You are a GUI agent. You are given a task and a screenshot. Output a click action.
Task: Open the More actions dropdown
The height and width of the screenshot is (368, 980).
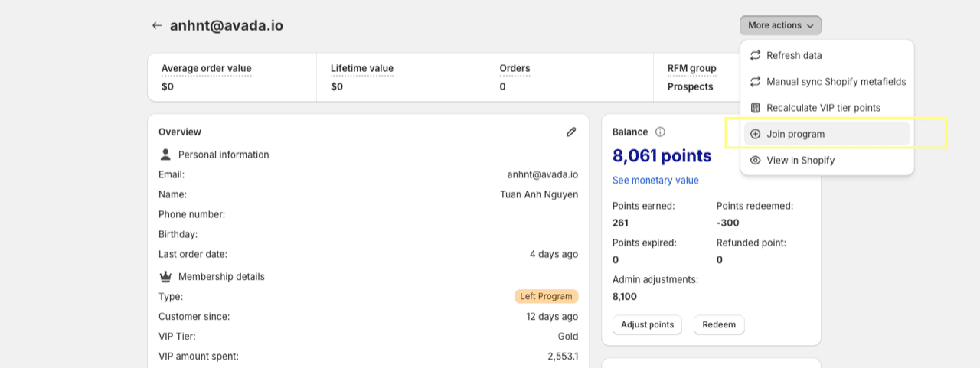pyautogui.click(x=780, y=25)
